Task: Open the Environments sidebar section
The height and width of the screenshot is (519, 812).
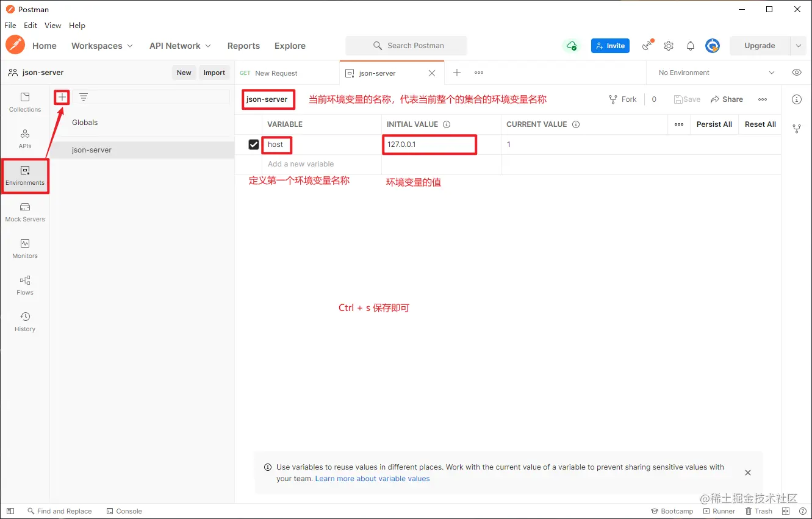Action: [x=25, y=176]
